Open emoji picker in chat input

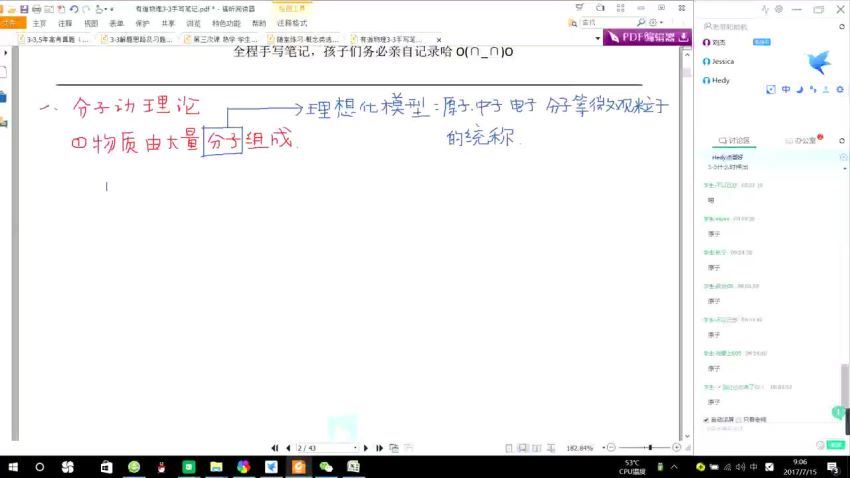820,445
